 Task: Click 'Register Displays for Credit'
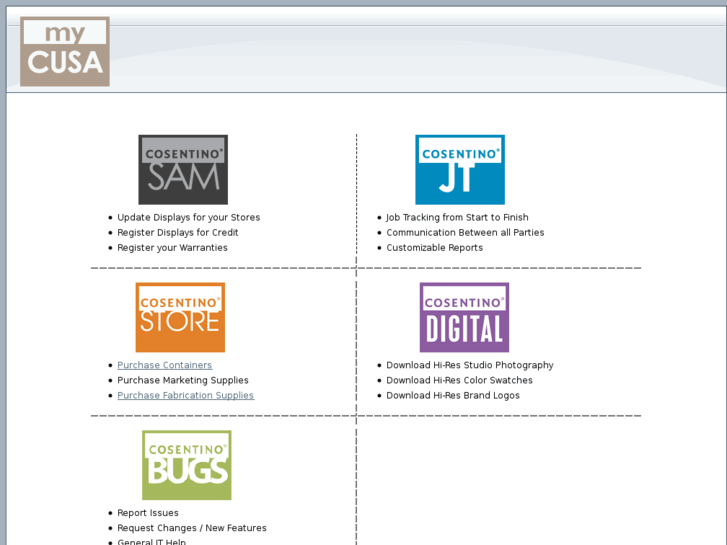click(178, 232)
